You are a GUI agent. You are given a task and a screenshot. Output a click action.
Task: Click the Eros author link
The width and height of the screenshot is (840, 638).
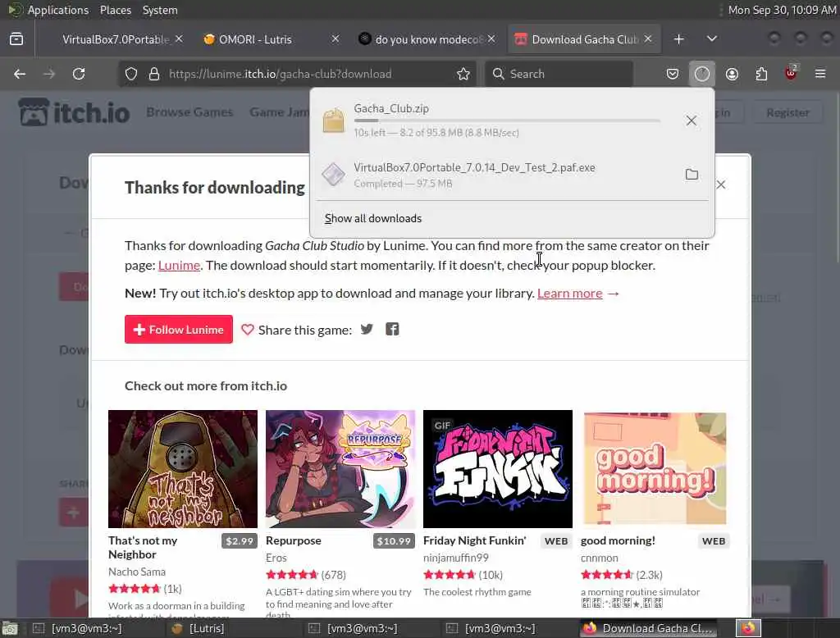(276, 558)
